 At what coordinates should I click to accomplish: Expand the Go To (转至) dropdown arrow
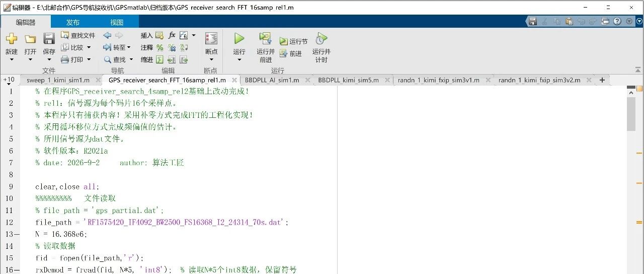(129, 47)
